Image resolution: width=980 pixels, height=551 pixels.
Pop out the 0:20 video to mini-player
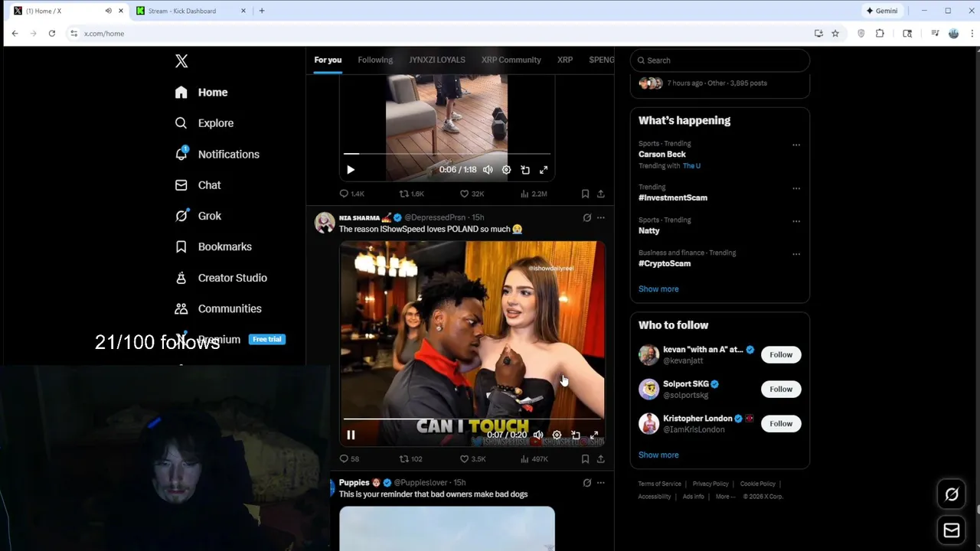[576, 435]
